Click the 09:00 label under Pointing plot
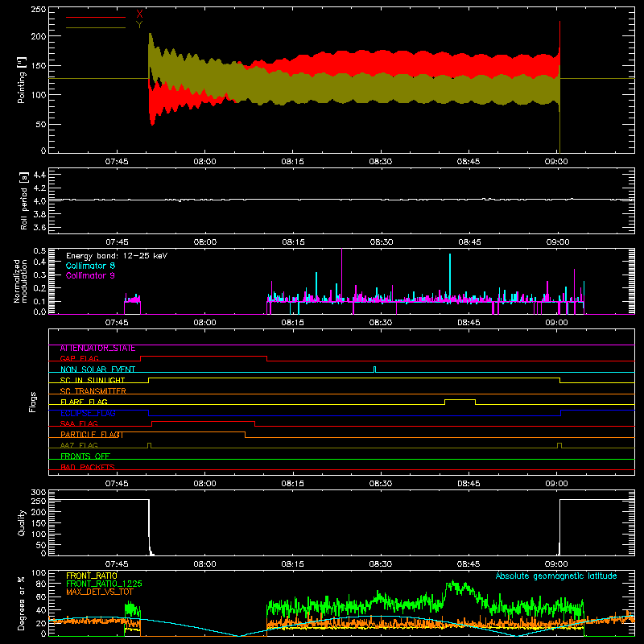644x644 pixels. 556,162
